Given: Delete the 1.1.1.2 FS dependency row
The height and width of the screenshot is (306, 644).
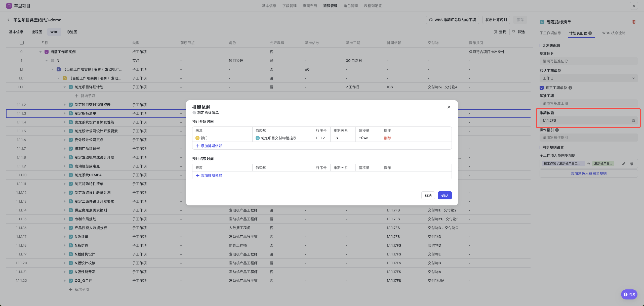Looking at the screenshot, I should pos(387,138).
